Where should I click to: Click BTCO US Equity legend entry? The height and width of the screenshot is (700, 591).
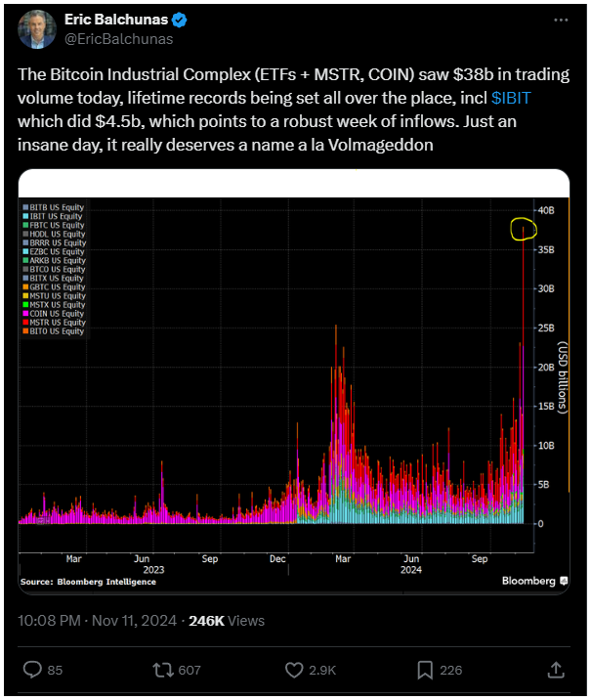pyautogui.click(x=54, y=270)
